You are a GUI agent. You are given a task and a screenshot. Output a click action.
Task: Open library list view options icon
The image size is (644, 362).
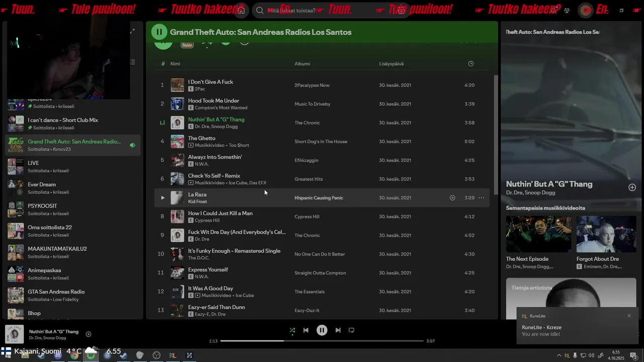point(132,62)
